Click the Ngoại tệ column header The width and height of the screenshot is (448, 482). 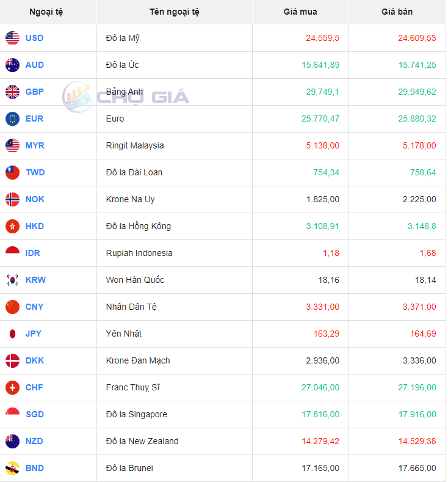[46, 12]
